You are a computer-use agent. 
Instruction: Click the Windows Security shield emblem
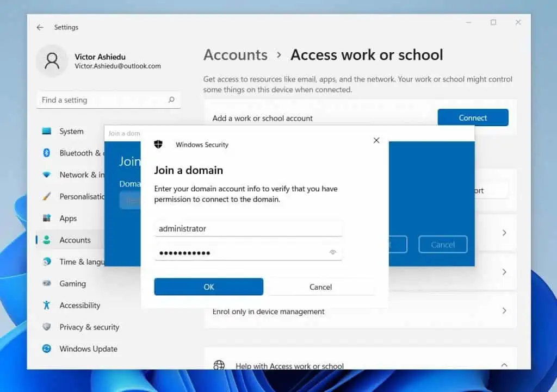coord(158,144)
